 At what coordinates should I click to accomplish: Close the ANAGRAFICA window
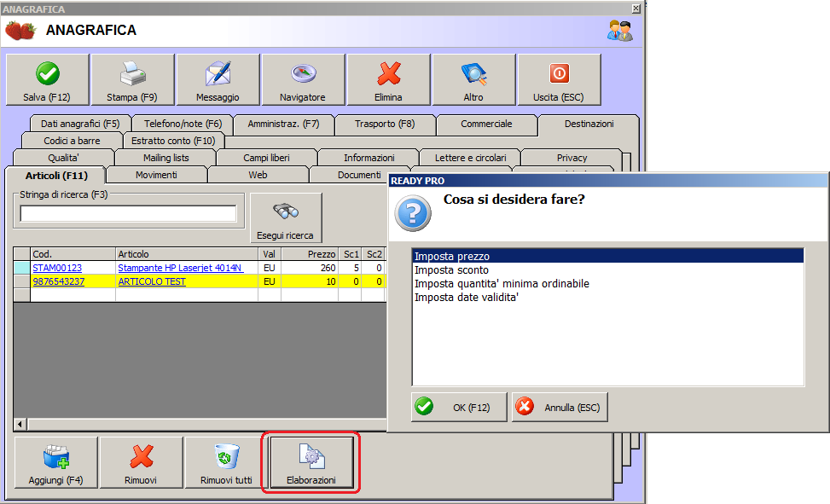[x=636, y=9]
